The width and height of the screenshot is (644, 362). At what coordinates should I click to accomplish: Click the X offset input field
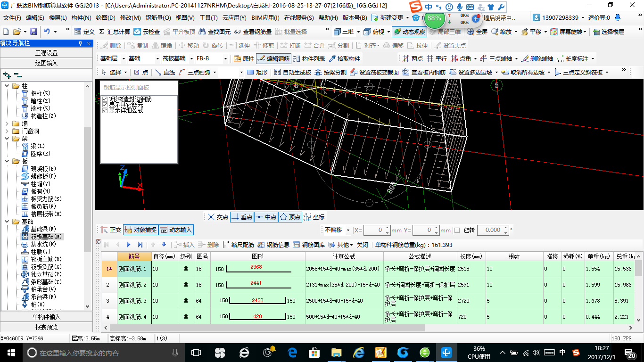(377, 230)
